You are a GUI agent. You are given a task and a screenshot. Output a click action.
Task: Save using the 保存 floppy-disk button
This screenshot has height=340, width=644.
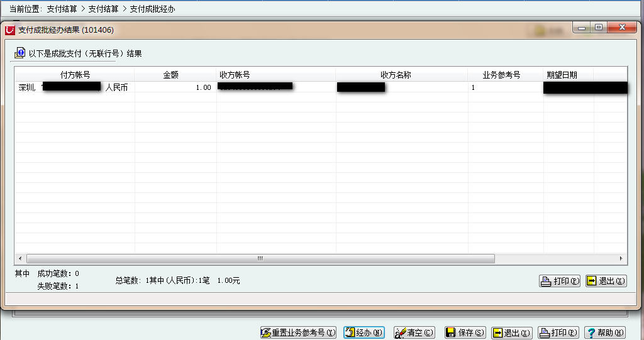[465, 332]
